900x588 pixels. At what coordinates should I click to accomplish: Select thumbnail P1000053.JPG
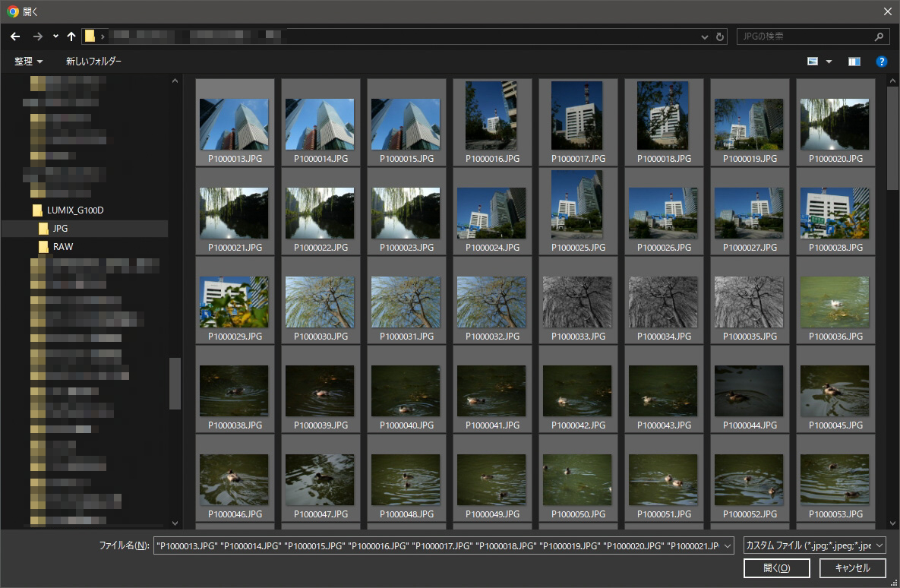click(835, 479)
